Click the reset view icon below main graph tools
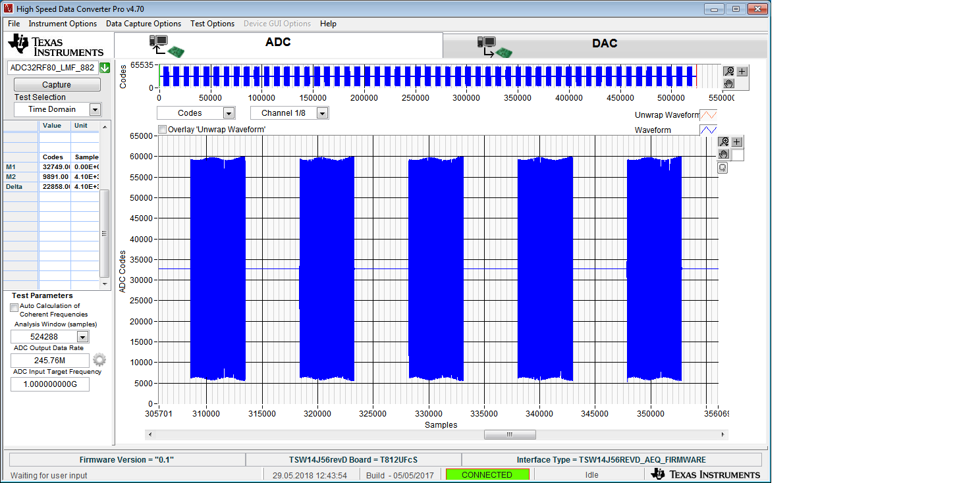 [x=722, y=168]
